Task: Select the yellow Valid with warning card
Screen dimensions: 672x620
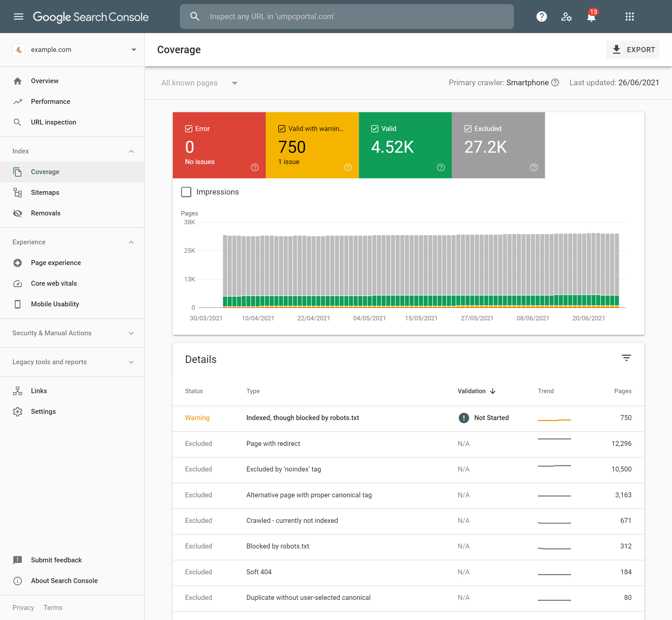Action: 312,145
